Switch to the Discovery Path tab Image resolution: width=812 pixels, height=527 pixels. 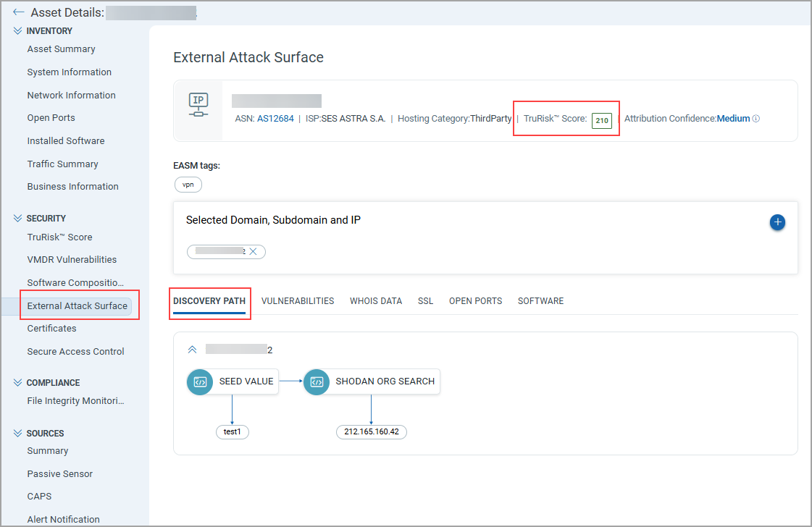209,300
